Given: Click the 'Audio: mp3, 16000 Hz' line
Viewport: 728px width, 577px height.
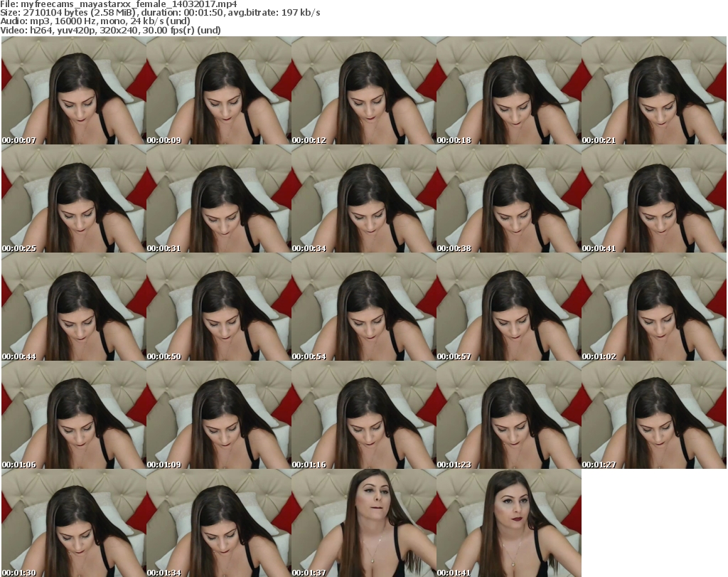Looking at the screenshot, I should 95,21.
